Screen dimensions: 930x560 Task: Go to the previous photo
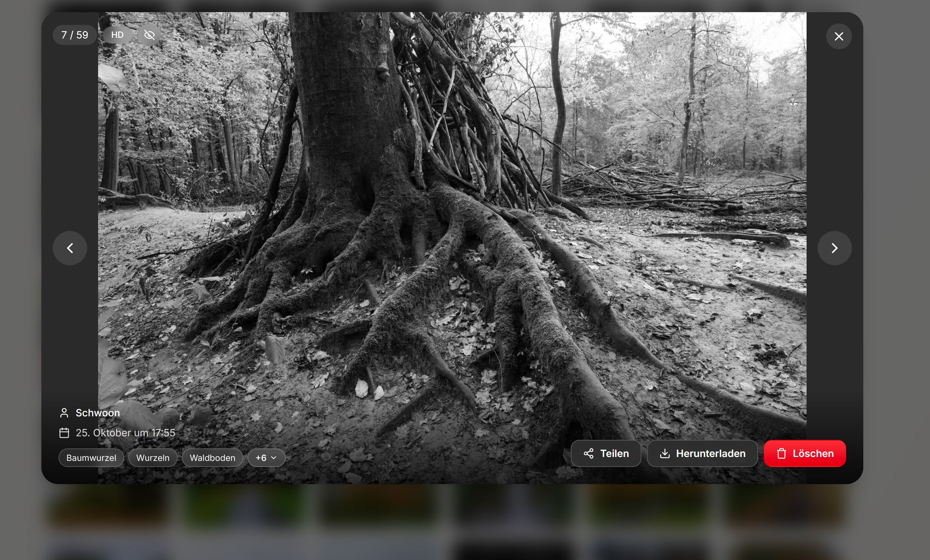70,248
